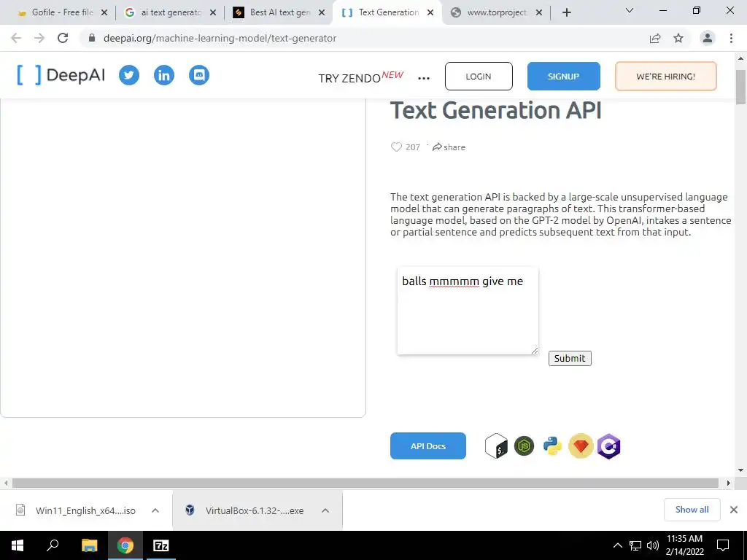The height and width of the screenshot is (560, 747).
Task: Click the text prompt input area
Action: coord(468,311)
